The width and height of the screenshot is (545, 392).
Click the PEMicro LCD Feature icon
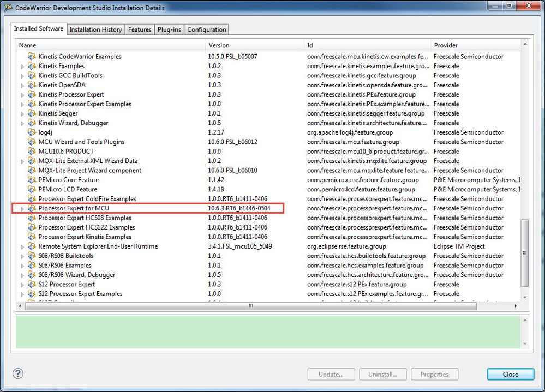[32, 189]
